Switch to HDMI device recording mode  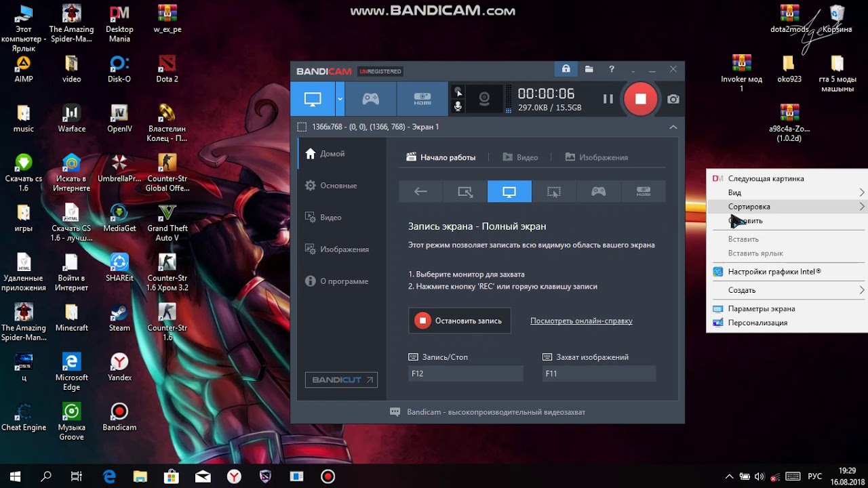click(422, 99)
